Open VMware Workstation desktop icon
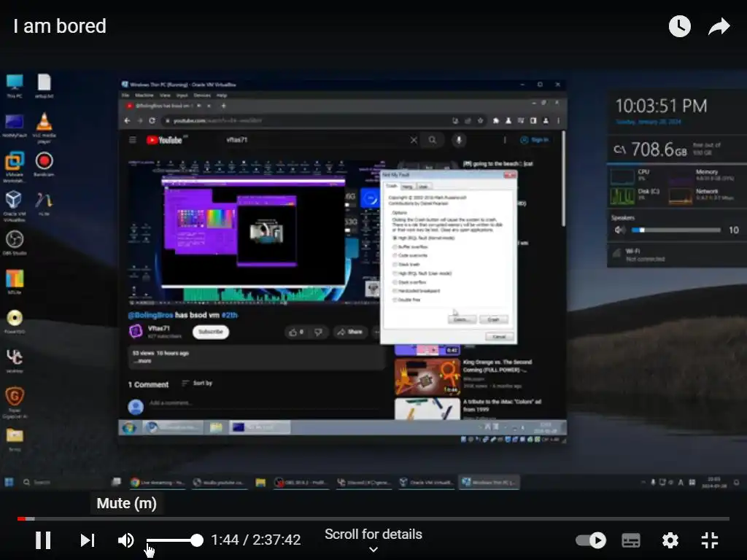Image resolution: width=747 pixels, height=560 pixels. click(15, 167)
